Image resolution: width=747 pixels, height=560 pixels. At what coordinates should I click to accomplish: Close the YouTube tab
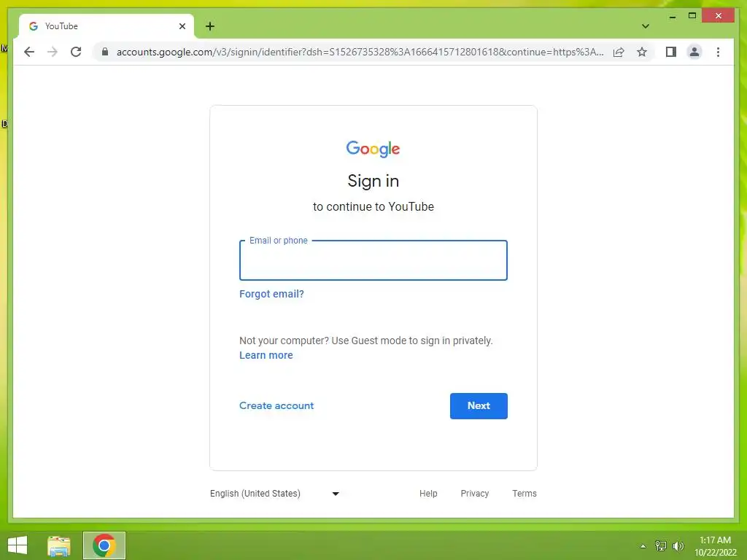(182, 26)
